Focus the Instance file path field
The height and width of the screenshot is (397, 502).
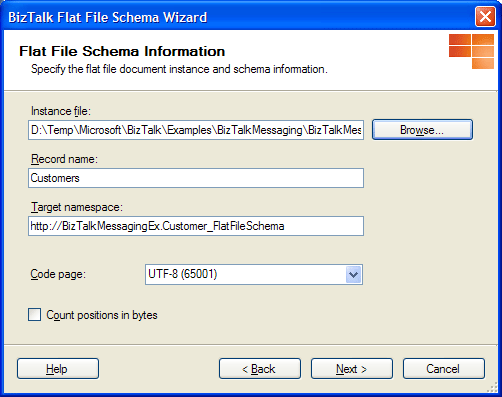pos(196,130)
